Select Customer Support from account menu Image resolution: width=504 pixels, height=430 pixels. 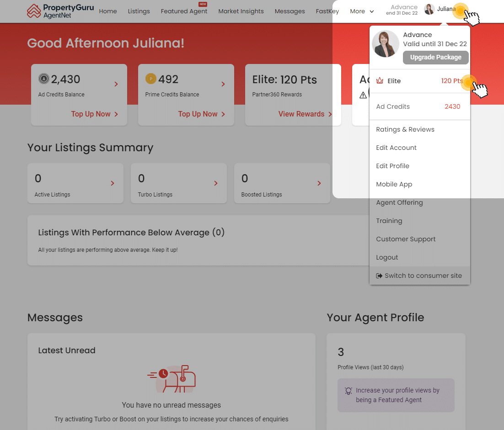tap(420, 239)
